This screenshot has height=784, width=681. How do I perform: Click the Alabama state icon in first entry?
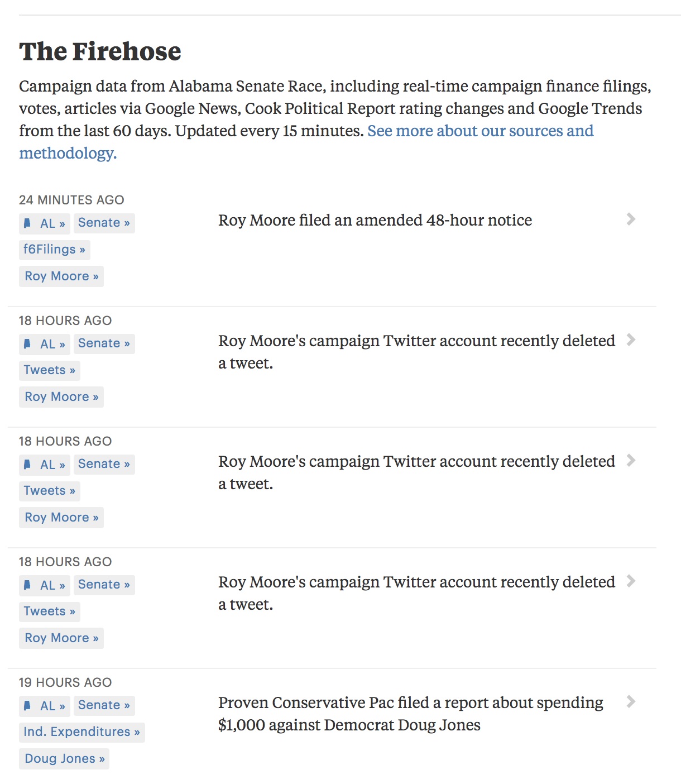pos(27,223)
